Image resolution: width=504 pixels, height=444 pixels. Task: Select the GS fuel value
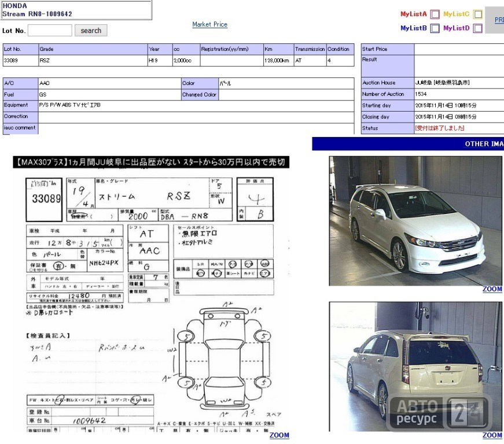pos(43,95)
